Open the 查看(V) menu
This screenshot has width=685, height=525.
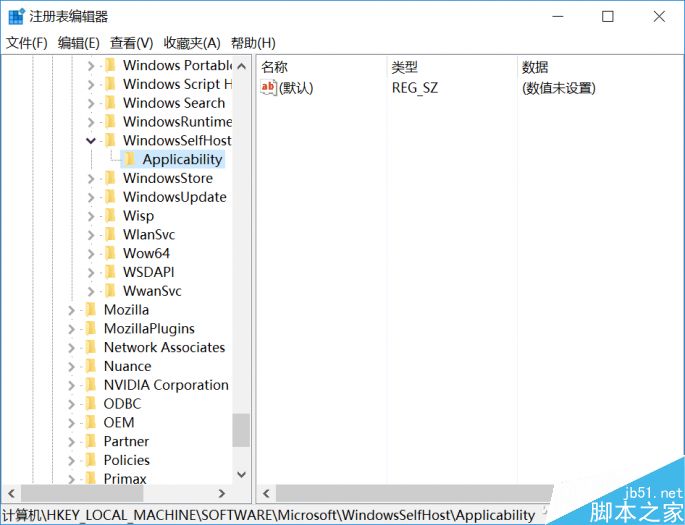131,43
